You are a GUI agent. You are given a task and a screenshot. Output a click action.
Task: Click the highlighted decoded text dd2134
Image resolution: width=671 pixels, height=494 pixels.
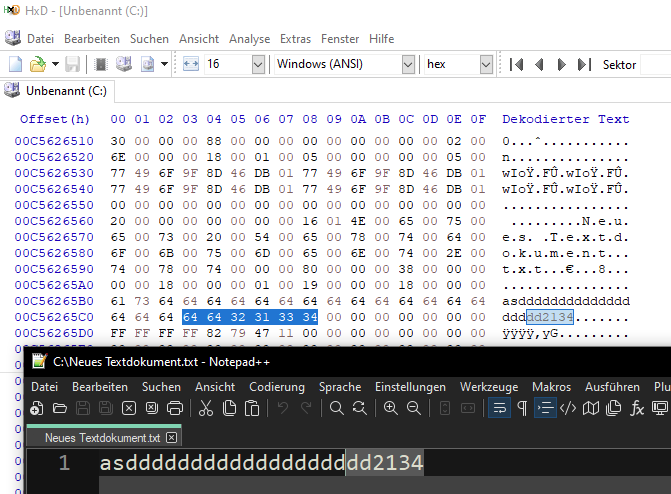(550, 317)
